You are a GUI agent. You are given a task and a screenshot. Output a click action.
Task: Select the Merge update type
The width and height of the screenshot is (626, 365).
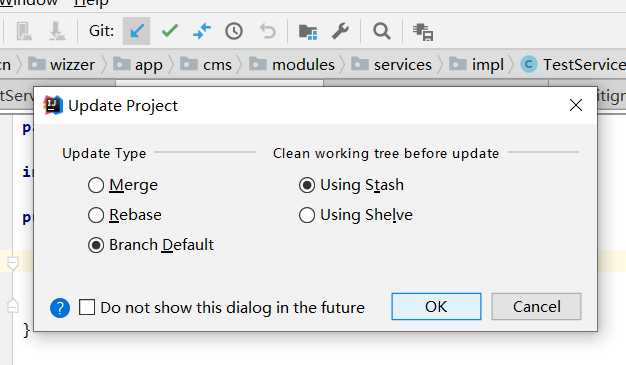[x=123, y=185]
